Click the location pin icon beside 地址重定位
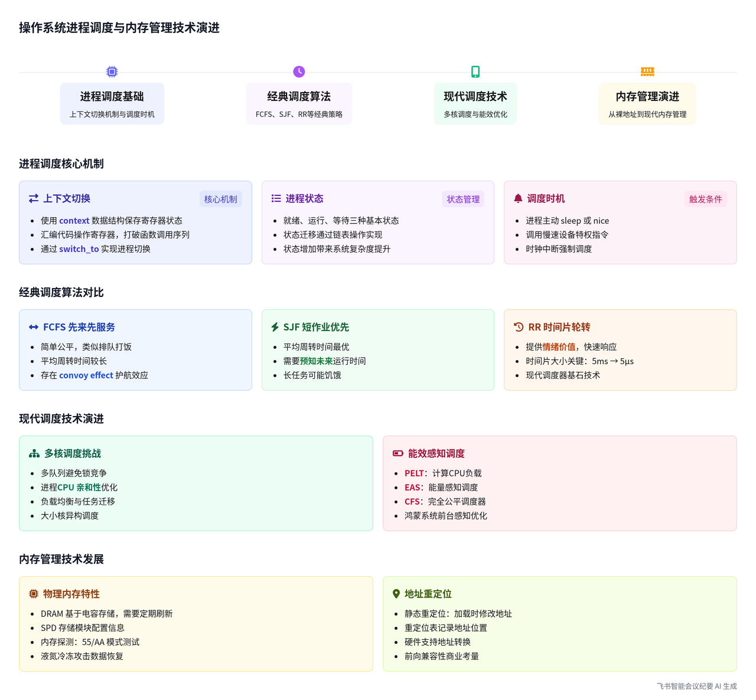Viewport: 756px width, 700px height. (396, 594)
